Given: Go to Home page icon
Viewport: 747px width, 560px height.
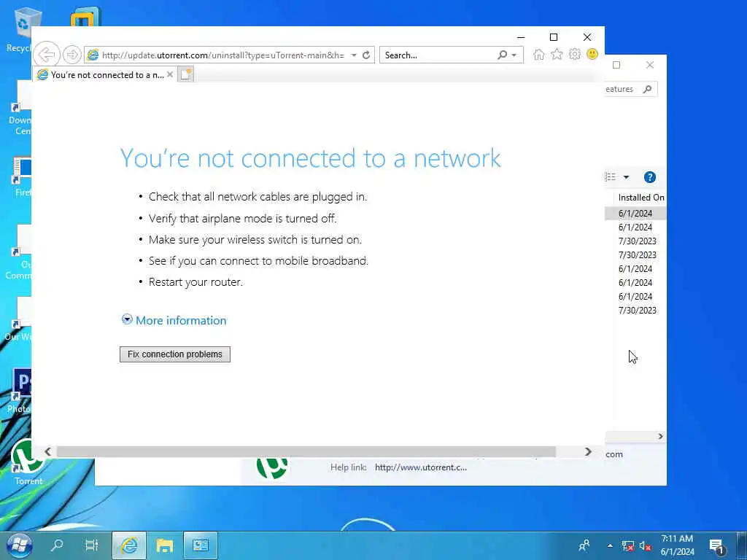Looking at the screenshot, I should [x=539, y=55].
